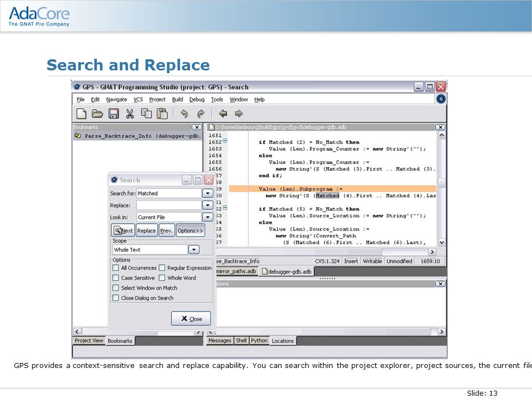Close the Bookmarks panel

196,127
